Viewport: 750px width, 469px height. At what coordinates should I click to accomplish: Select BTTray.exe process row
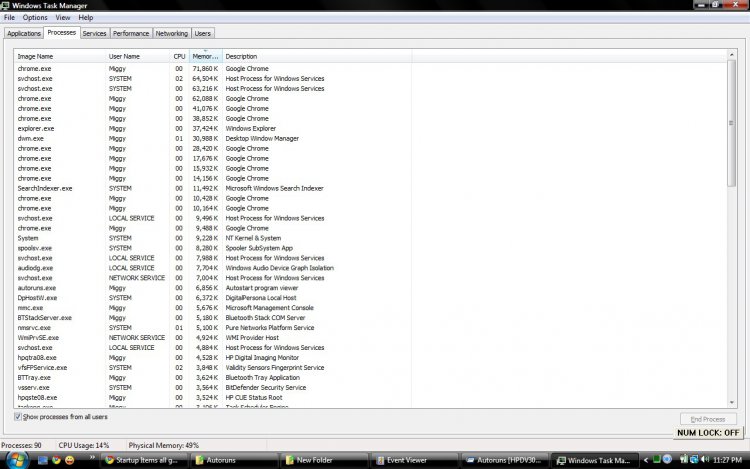click(213, 378)
